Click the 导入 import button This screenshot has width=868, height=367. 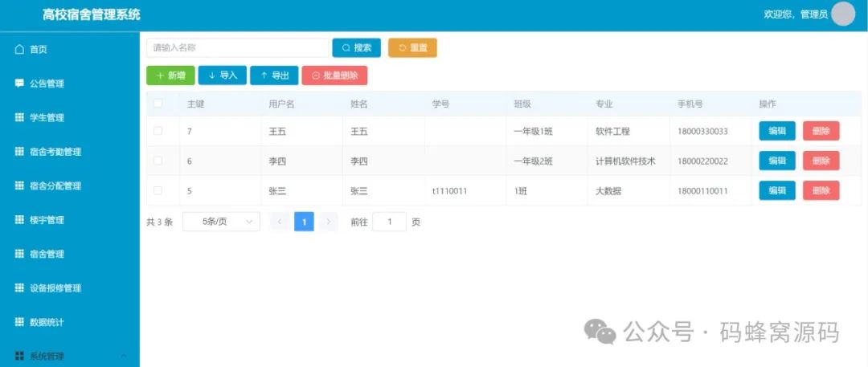(223, 75)
